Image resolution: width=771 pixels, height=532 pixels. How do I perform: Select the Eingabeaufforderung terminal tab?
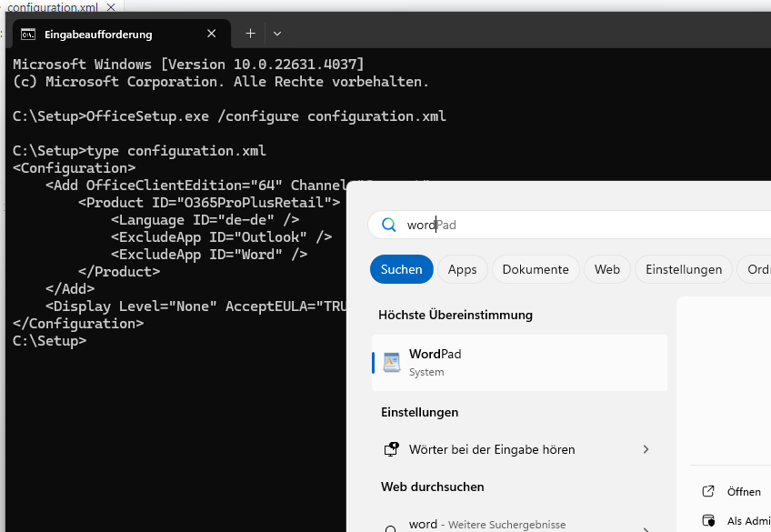122,34
